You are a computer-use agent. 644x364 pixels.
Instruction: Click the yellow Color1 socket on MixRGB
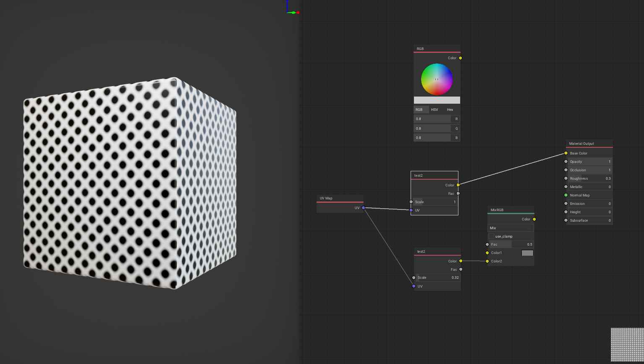[x=487, y=253]
